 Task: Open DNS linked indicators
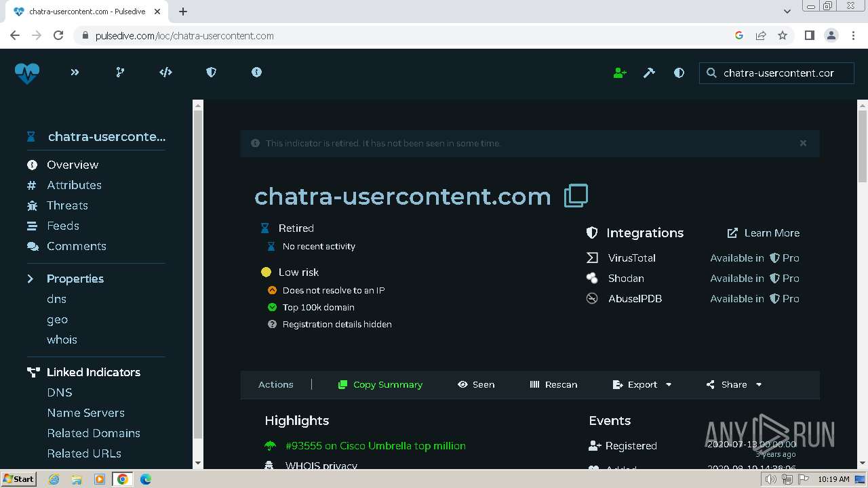(x=60, y=392)
